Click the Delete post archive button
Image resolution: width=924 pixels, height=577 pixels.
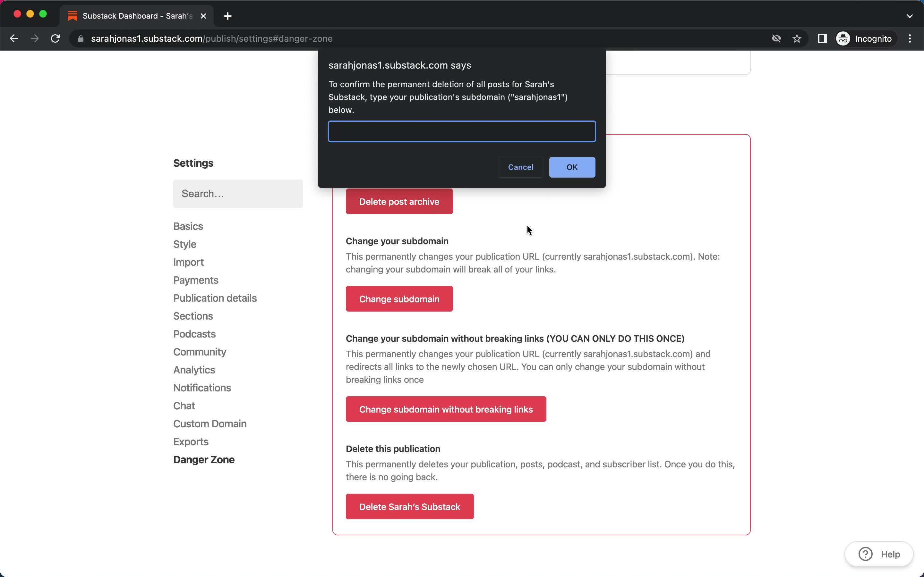click(x=399, y=201)
